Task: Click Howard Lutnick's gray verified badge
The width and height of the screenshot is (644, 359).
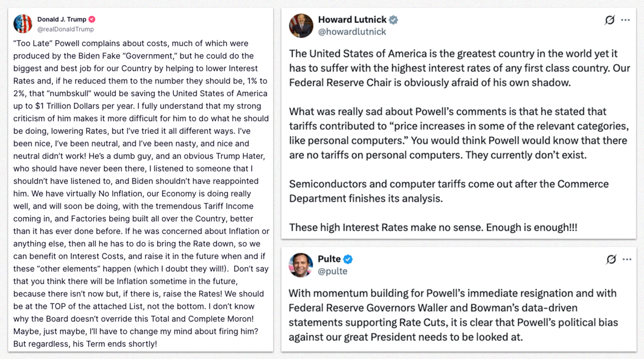Action: pyautogui.click(x=393, y=20)
